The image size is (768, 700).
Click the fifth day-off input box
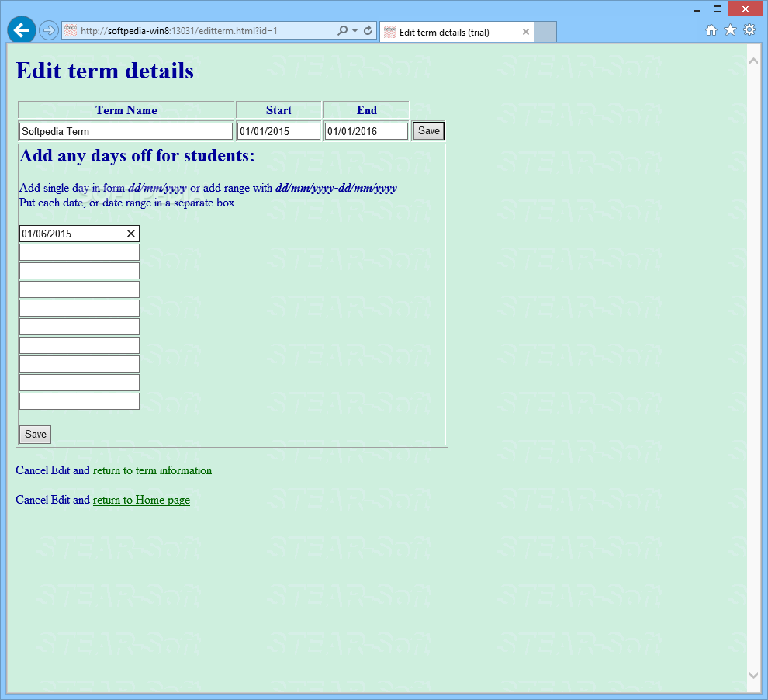click(79, 308)
